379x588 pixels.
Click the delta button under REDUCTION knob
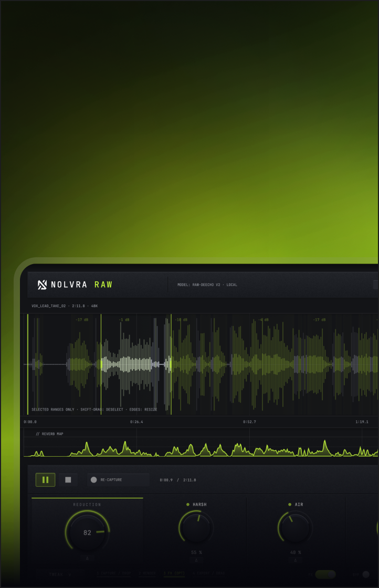click(87, 559)
